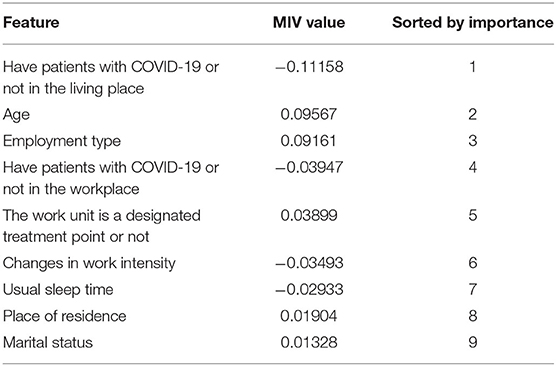Click the MIV value 0.01904
Screen dimensions: 556x366
click(x=308, y=316)
